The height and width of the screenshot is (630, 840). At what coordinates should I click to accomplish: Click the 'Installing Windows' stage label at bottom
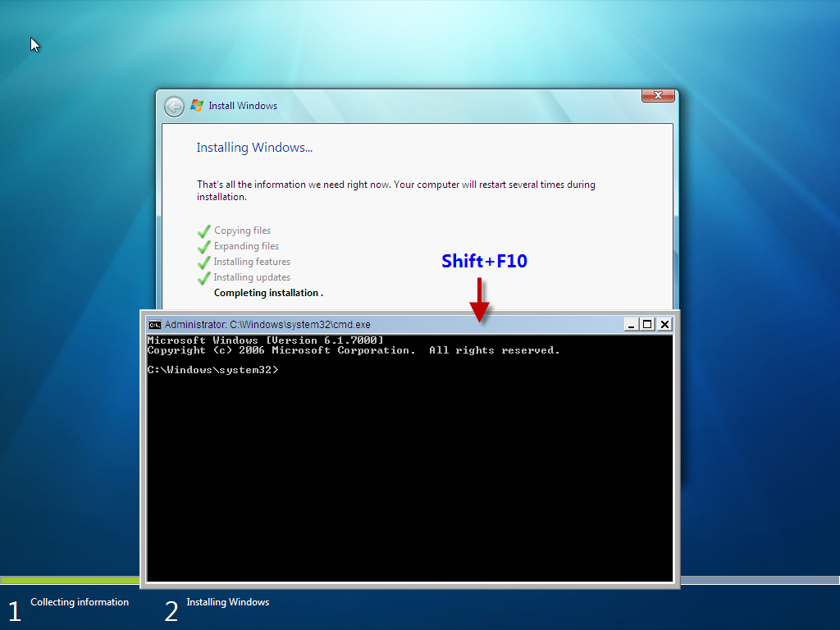[228, 602]
